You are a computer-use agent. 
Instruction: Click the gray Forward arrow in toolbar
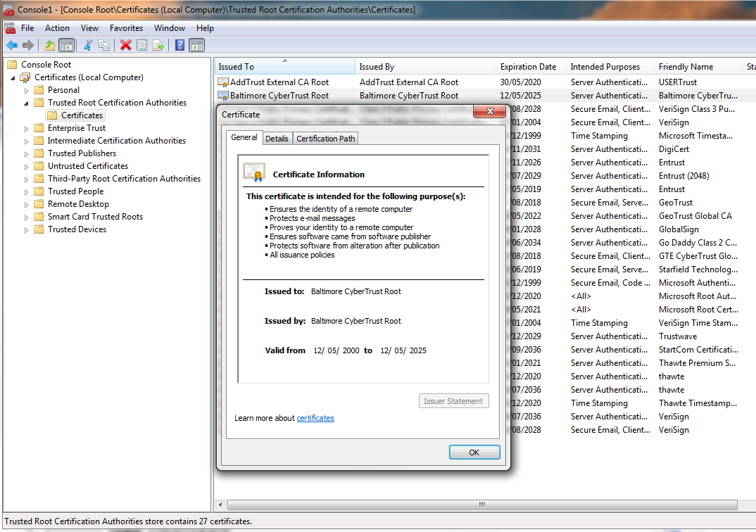[x=28, y=45]
